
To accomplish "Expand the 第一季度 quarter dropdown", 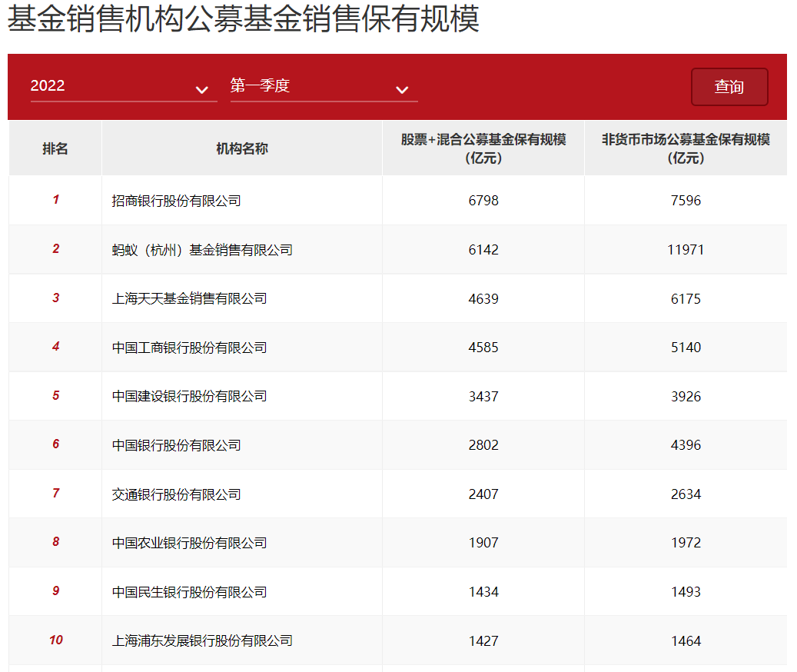I will [x=315, y=86].
